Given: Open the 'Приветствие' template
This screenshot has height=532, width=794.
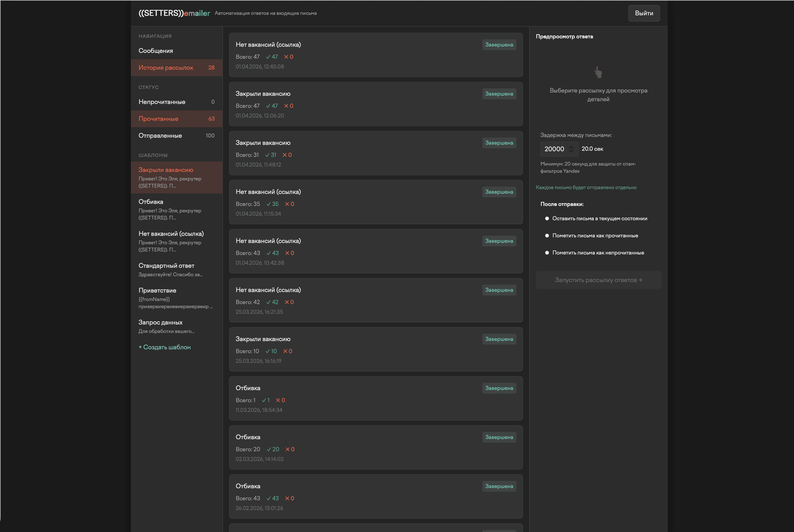Looking at the screenshot, I should coord(157,291).
